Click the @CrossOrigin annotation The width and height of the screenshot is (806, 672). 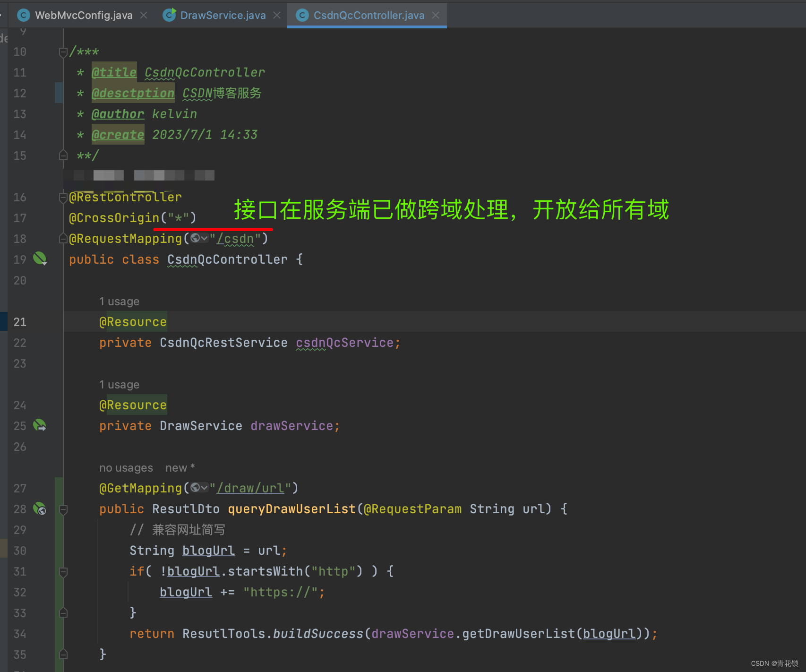114,218
